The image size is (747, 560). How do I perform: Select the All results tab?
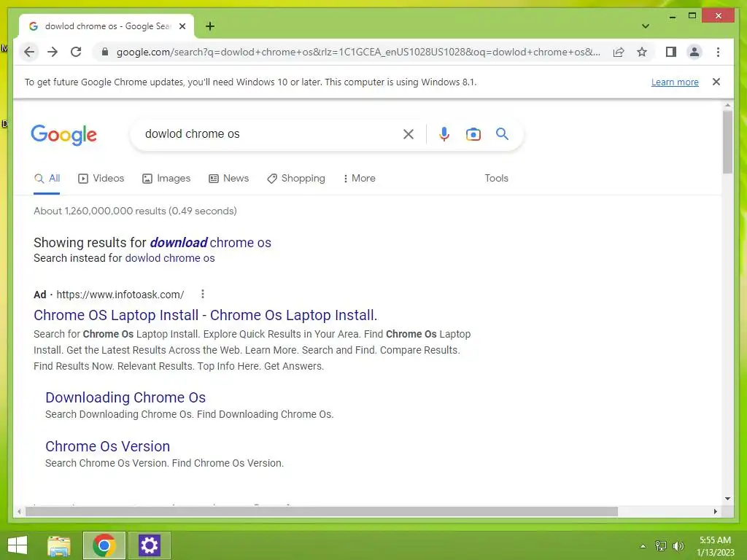click(47, 178)
